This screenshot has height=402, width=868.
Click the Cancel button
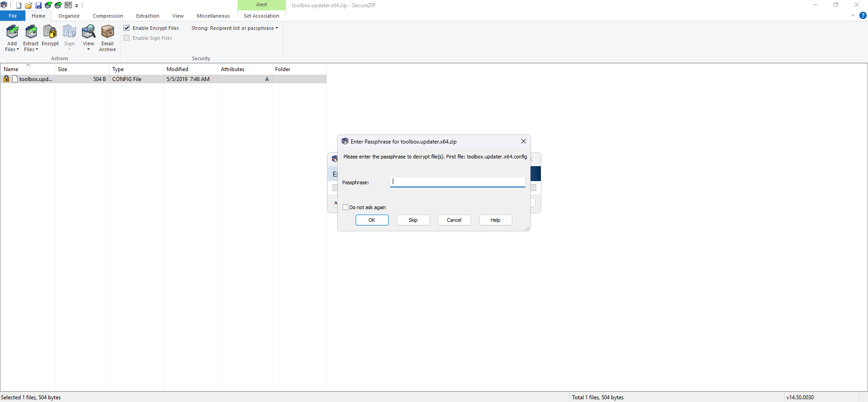point(454,220)
